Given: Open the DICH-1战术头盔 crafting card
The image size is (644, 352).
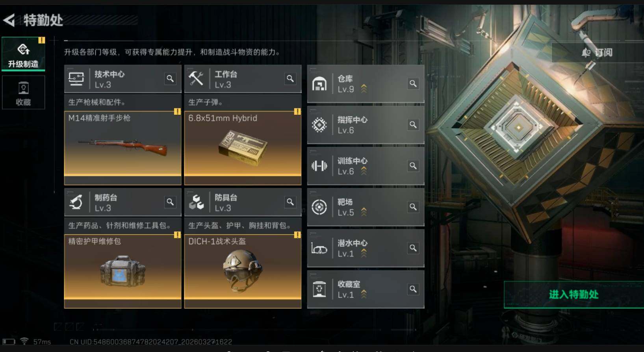Looking at the screenshot, I should tap(243, 271).
